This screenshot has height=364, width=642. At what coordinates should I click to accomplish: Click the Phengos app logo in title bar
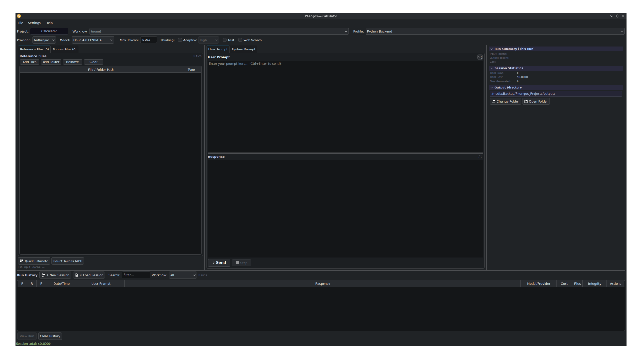19,16
